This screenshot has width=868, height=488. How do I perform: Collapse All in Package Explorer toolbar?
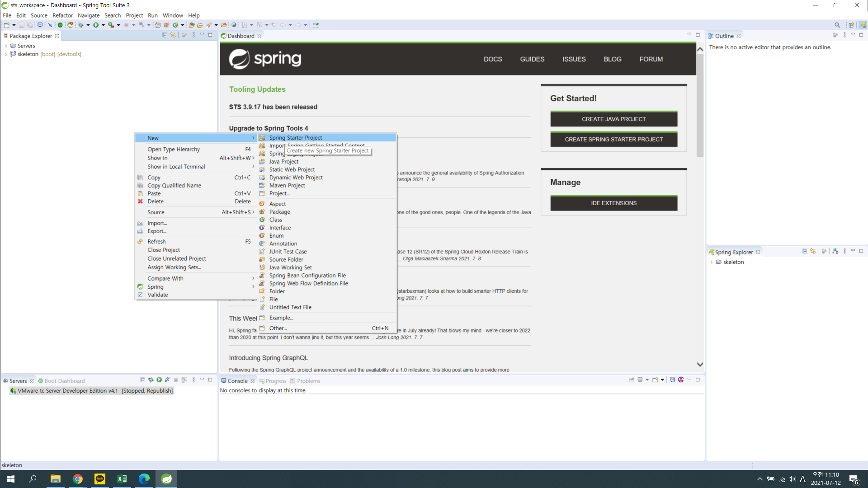pos(165,35)
